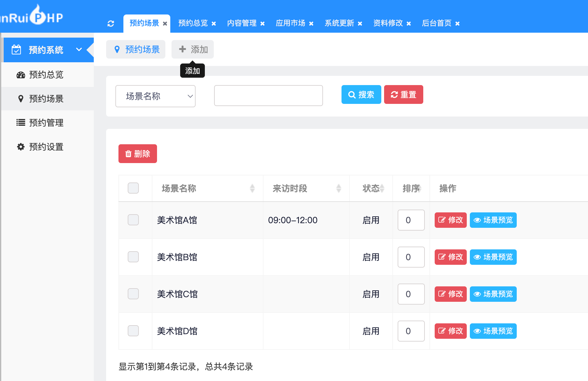Click the refresh icon beside the tabs
588x381 pixels.
[111, 23]
